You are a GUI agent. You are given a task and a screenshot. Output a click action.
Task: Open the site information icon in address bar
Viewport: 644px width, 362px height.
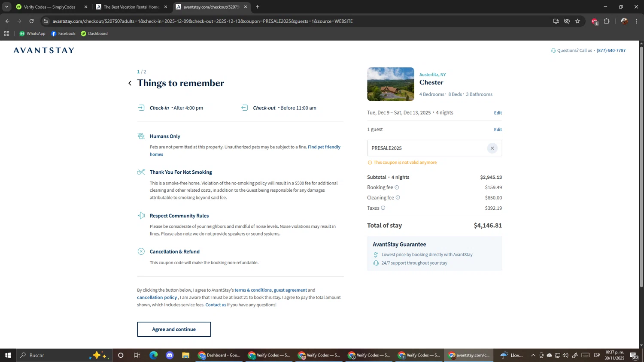click(46, 21)
